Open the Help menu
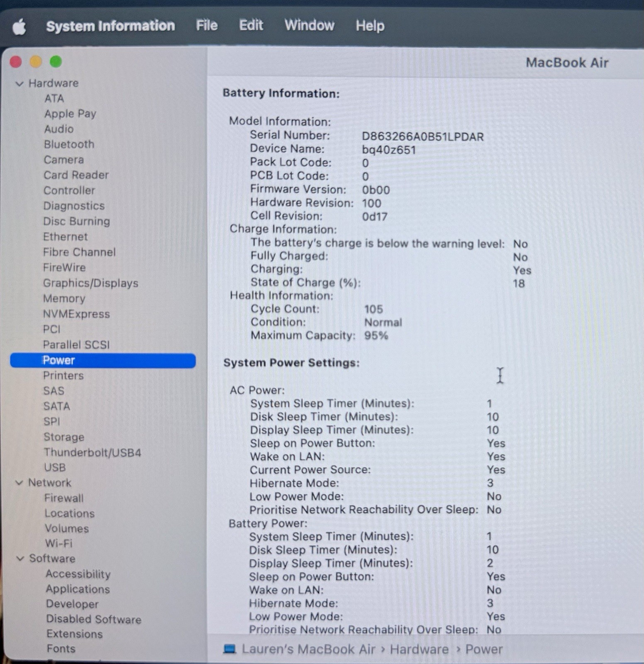 coord(370,26)
